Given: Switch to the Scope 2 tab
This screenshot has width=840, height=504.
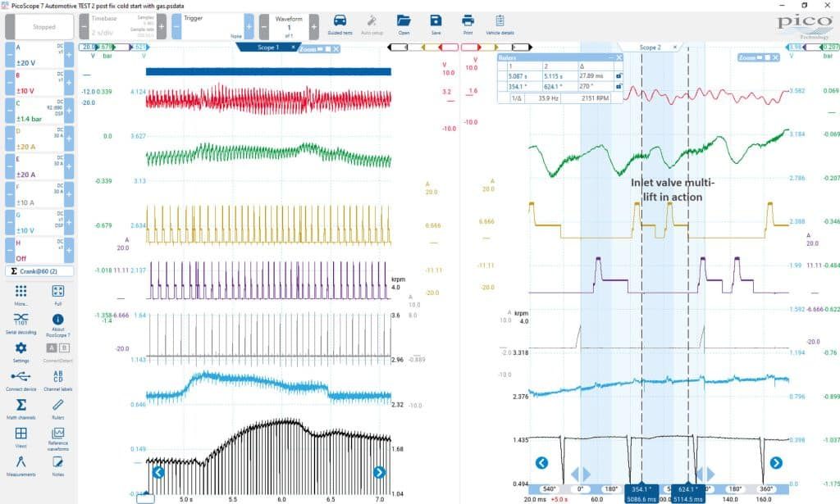Looking at the screenshot, I should tap(650, 48).
